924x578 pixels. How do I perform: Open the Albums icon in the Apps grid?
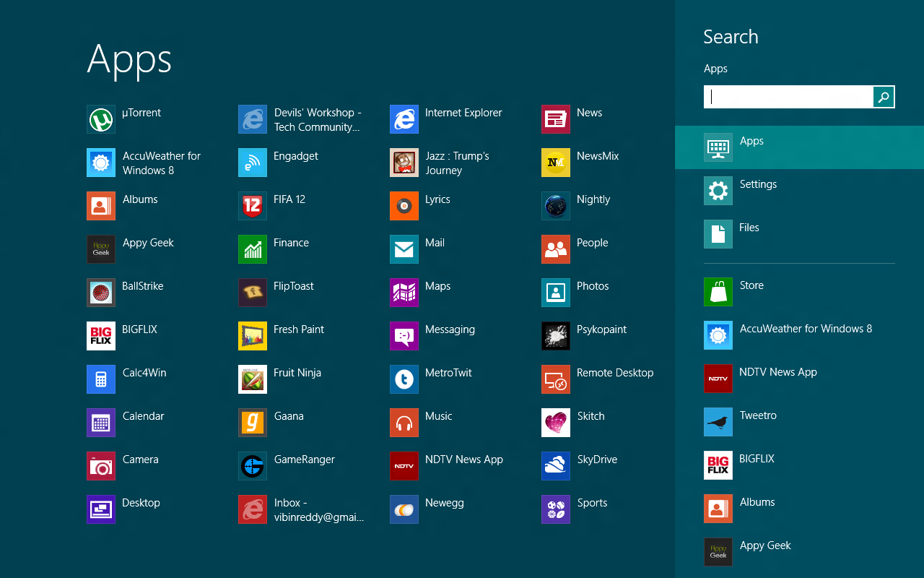pyautogui.click(x=101, y=206)
